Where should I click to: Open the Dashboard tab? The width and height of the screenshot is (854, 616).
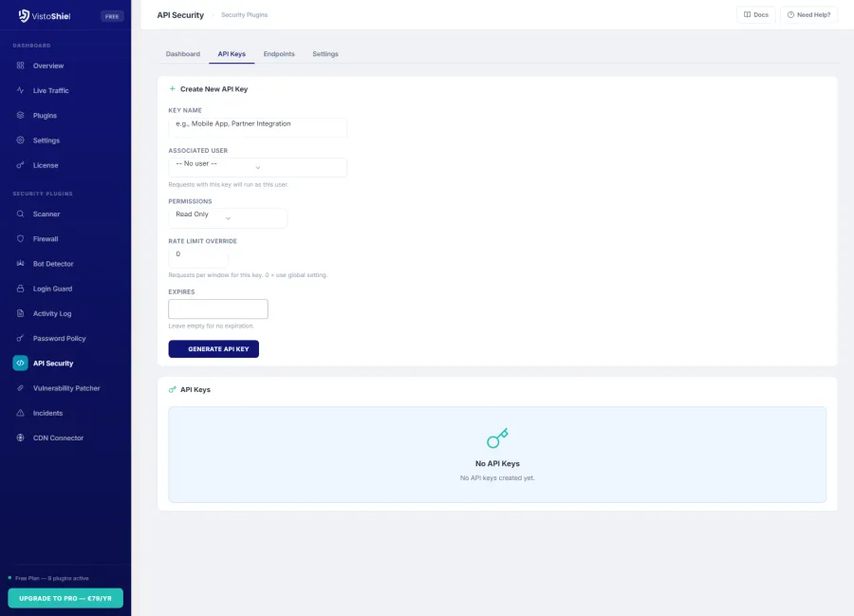(x=183, y=54)
